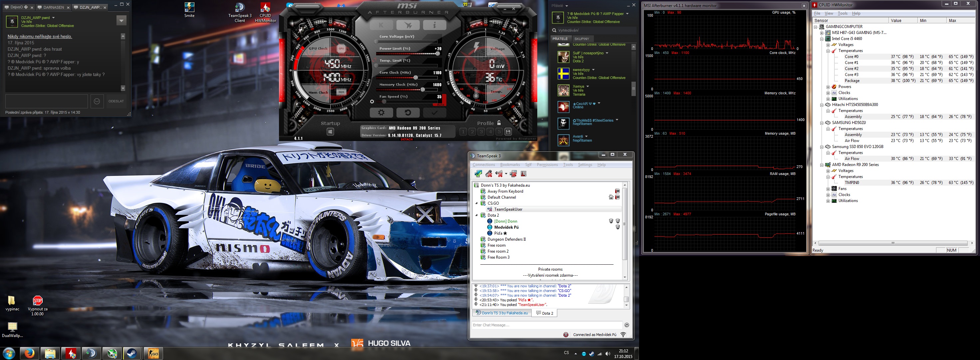Viewport: 980px width, 360px height.
Task: Open Afterburner settings gear button
Action: 381,113
